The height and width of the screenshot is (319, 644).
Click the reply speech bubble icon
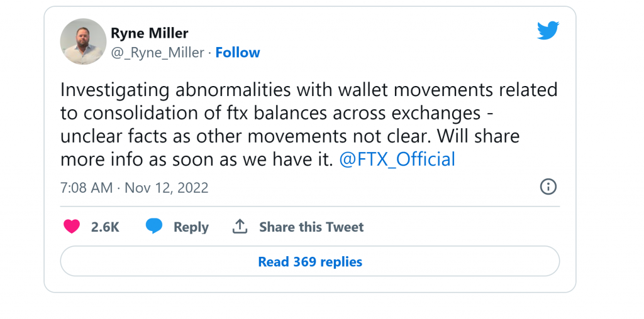[154, 226]
